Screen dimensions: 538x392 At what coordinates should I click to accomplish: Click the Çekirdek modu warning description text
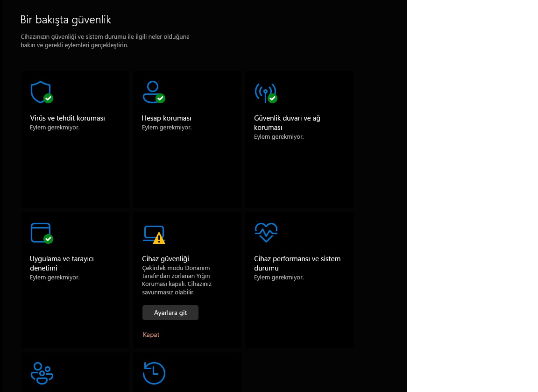(x=177, y=280)
